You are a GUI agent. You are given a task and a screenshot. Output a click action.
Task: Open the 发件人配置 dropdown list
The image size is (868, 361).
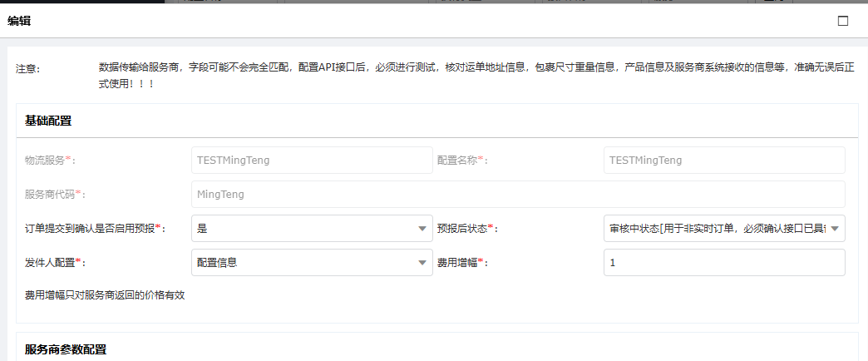click(311, 262)
